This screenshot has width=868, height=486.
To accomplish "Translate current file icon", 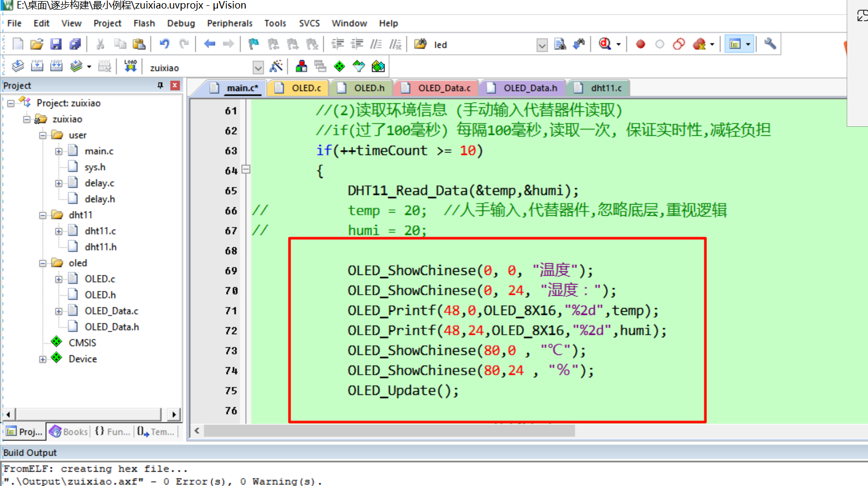I will [18, 66].
